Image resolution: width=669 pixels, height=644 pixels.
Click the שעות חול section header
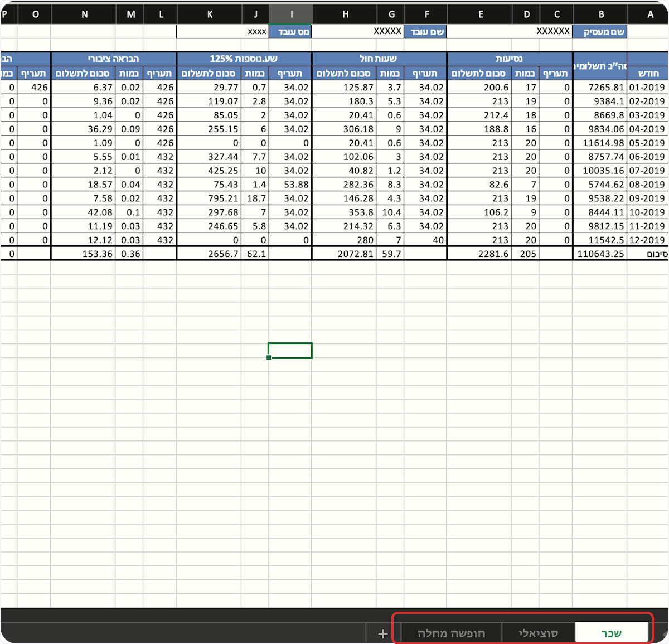coord(378,58)
